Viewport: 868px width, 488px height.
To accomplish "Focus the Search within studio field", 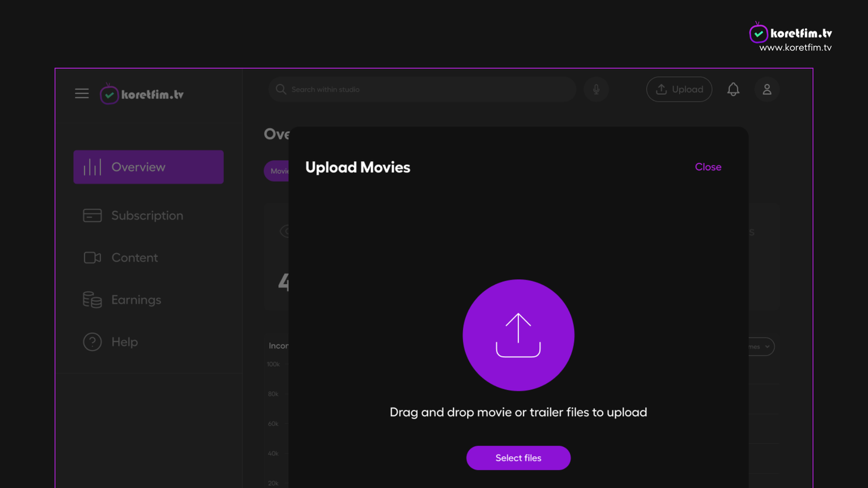I will coord(422,89).
